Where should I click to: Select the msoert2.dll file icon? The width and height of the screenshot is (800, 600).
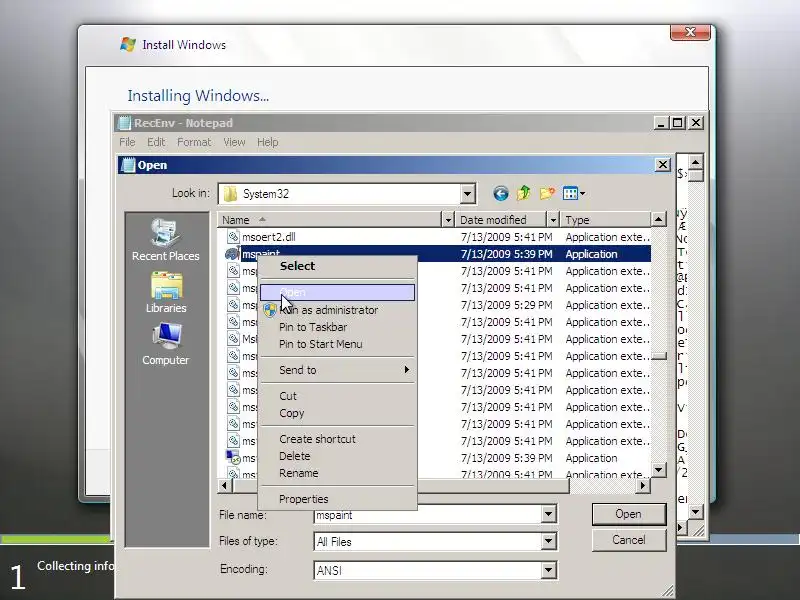pos(233,237)
